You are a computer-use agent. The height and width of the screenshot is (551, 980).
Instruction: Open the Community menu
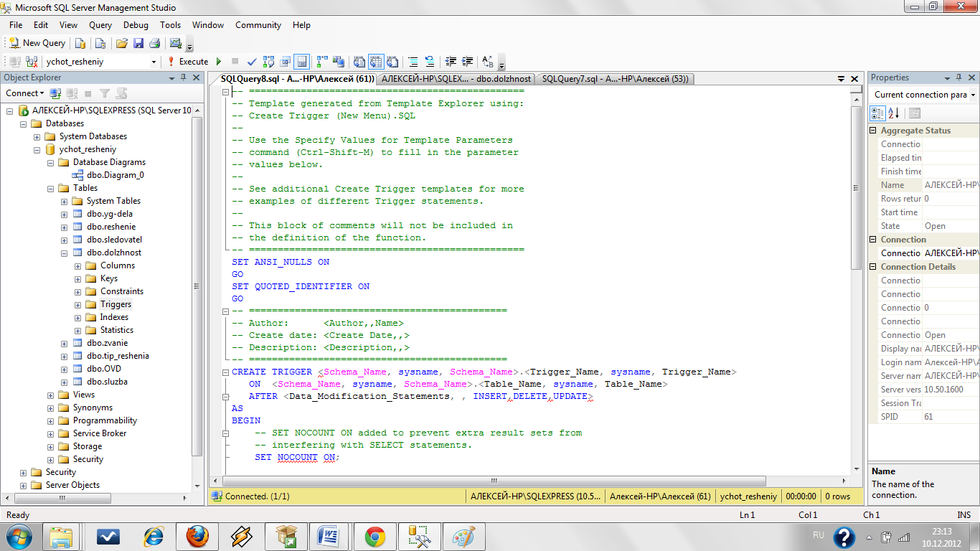(x=258, y=25)
